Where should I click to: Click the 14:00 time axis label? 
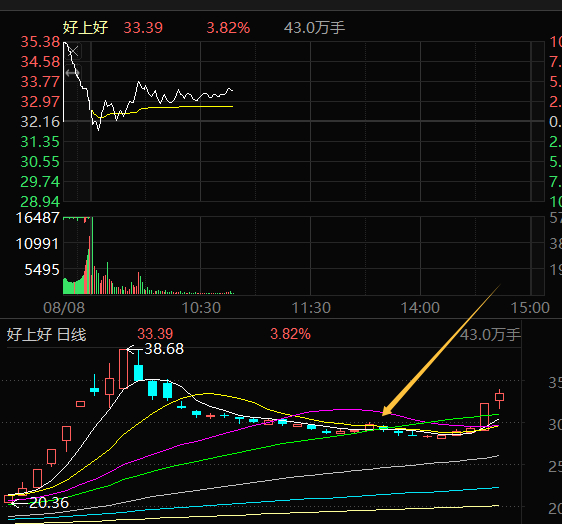420,308
